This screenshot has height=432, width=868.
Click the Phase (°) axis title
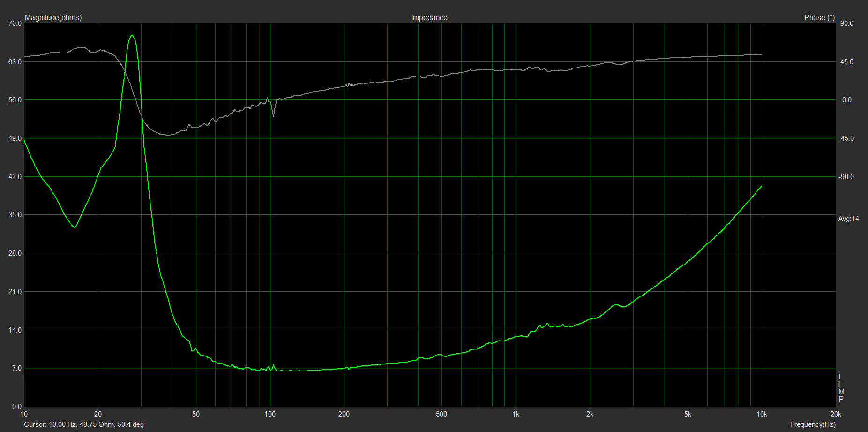(x=819, y=17)
